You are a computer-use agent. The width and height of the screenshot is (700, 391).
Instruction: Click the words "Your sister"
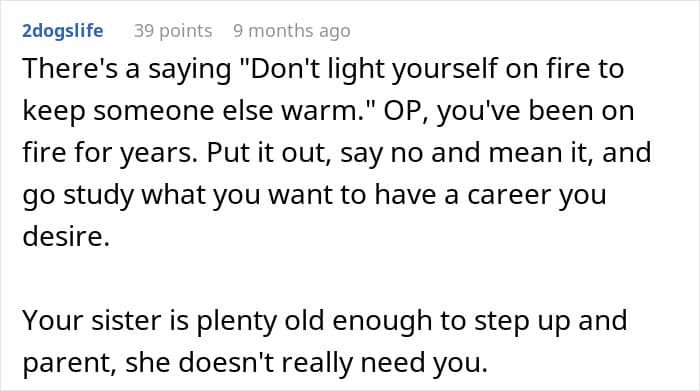[x=92, y=321]
